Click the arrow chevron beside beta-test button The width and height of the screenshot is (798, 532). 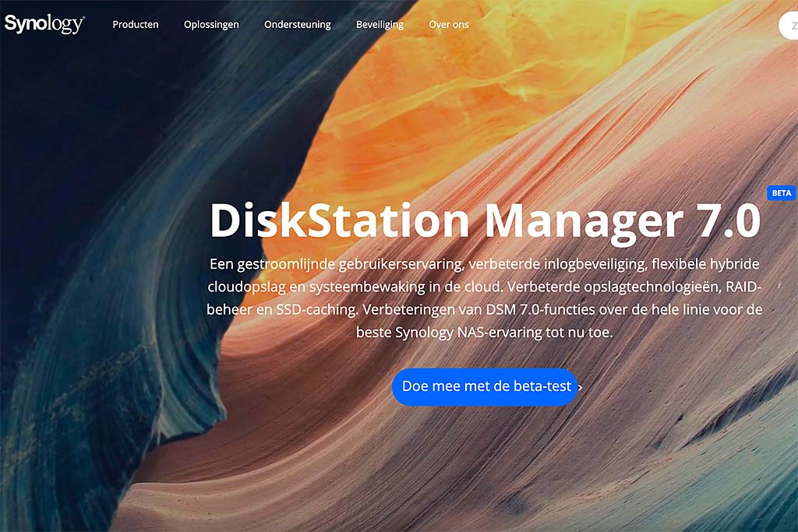pos(580,388)
